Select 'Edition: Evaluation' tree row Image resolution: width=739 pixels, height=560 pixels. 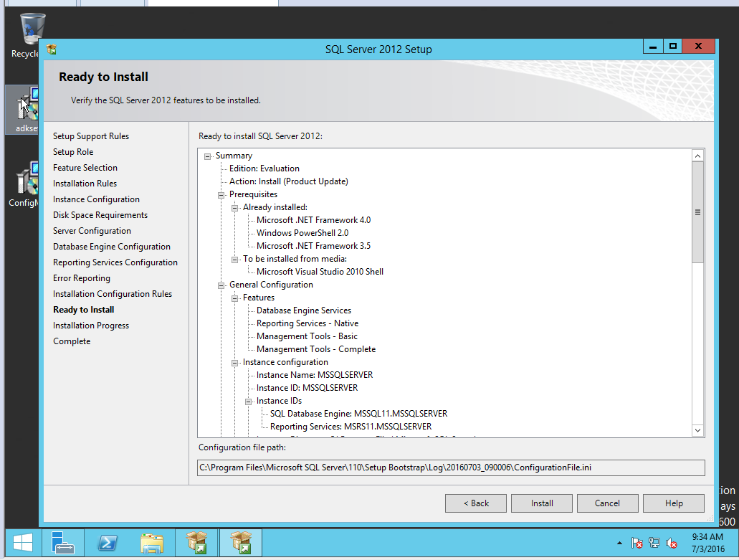pyautogui.click(x=264, y=169)
